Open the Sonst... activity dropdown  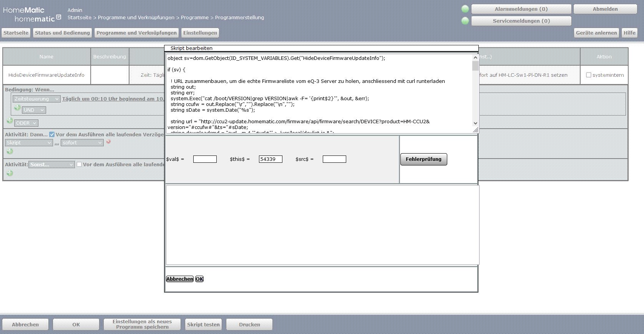point(51,165)
